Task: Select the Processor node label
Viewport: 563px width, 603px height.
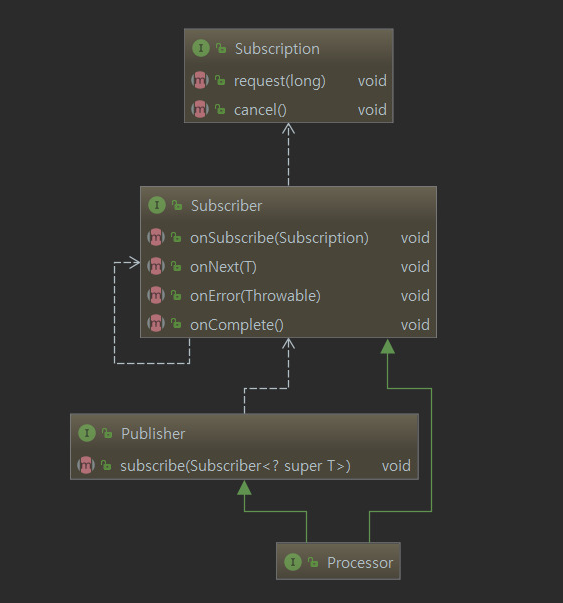Action: click(x=360, y=563)
